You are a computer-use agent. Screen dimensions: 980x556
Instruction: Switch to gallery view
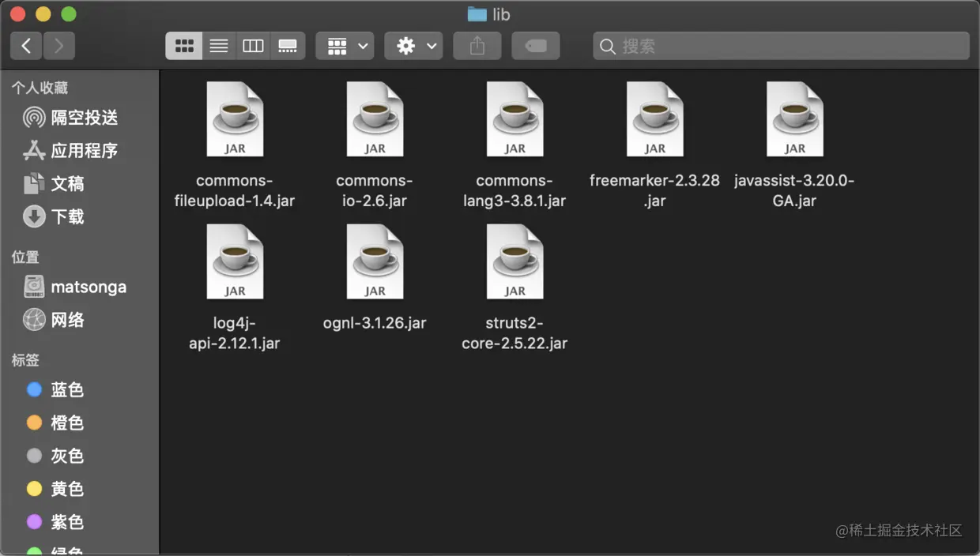[x=288, y=46]
